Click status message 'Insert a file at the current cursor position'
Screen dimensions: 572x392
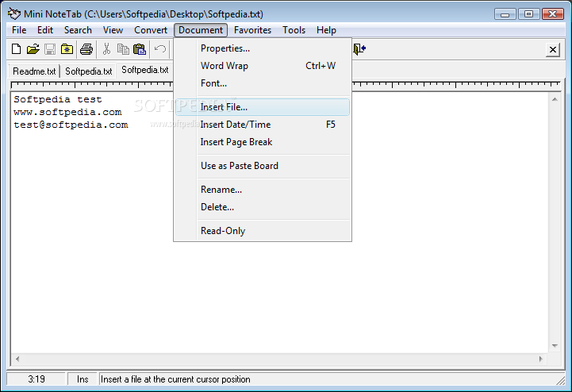[175, 379]
